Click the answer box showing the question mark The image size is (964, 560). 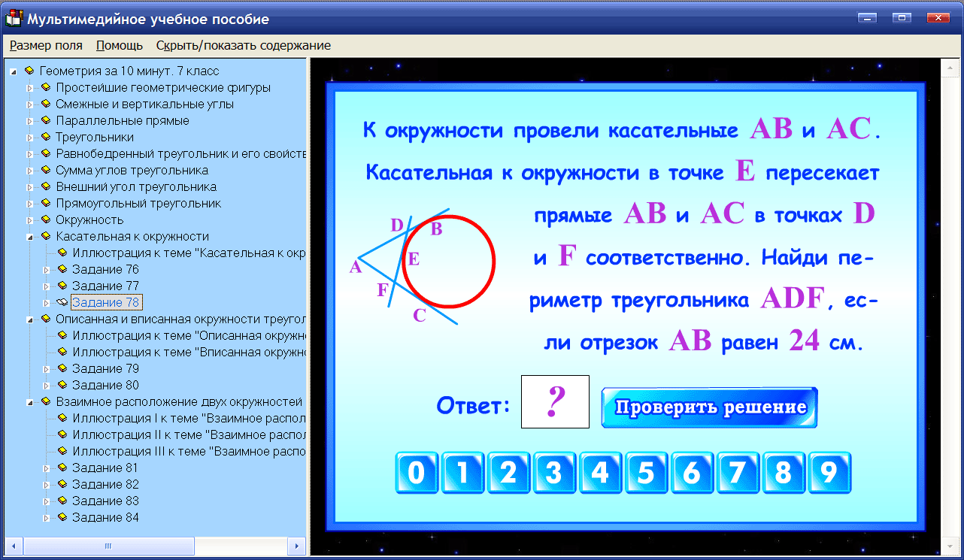pos(554,401)
